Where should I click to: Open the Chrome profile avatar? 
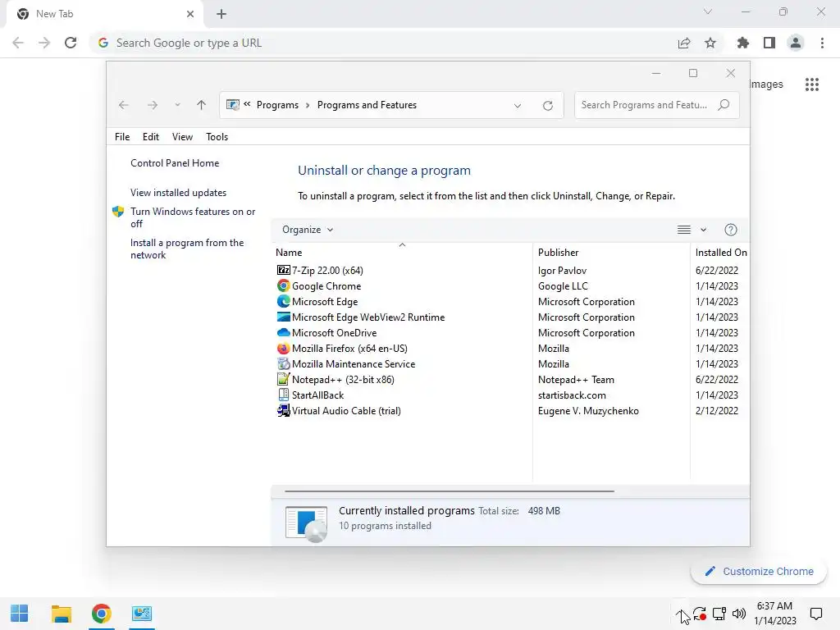[x=796, y=43]
